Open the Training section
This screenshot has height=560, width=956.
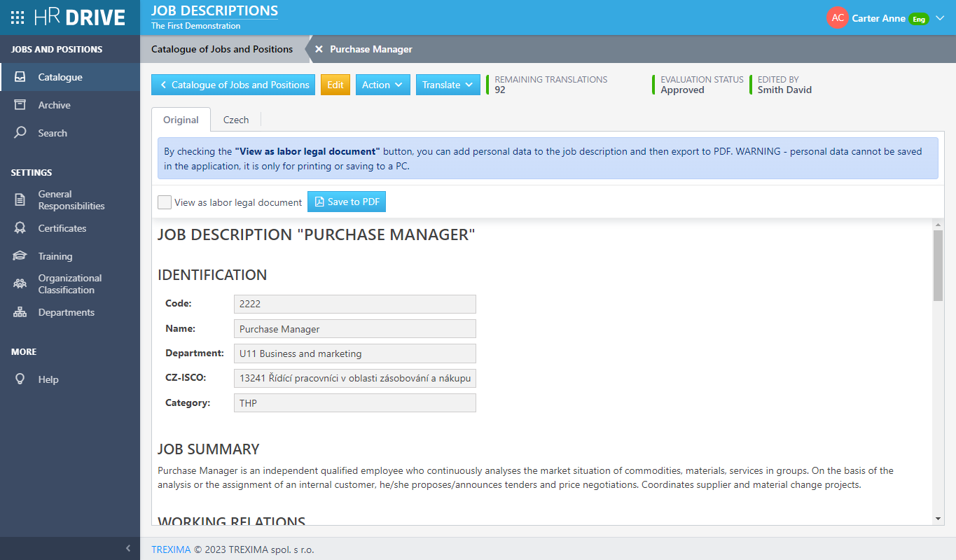pyautogui.click(x=54, y=256)
